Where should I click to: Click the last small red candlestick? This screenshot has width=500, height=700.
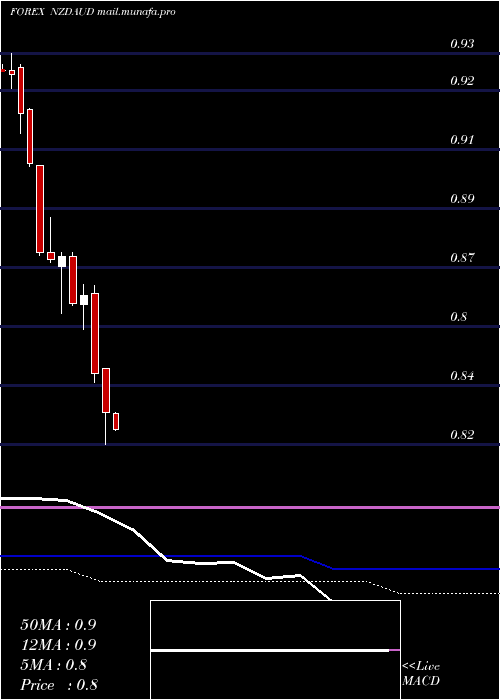(x=116, y=421)
